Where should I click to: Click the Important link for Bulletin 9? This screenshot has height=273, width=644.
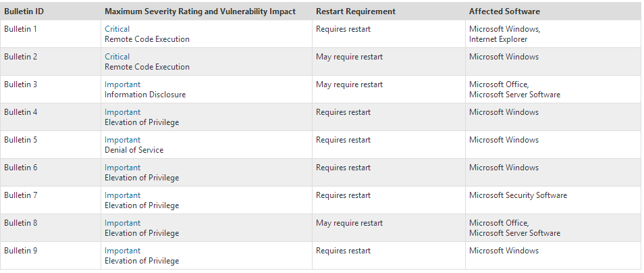(x=122, y=251)
